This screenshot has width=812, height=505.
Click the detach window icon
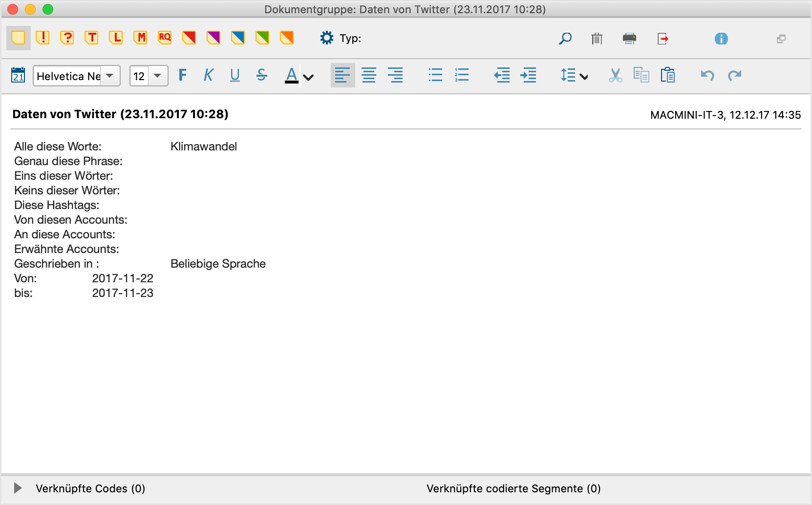(x=781, y=39)
